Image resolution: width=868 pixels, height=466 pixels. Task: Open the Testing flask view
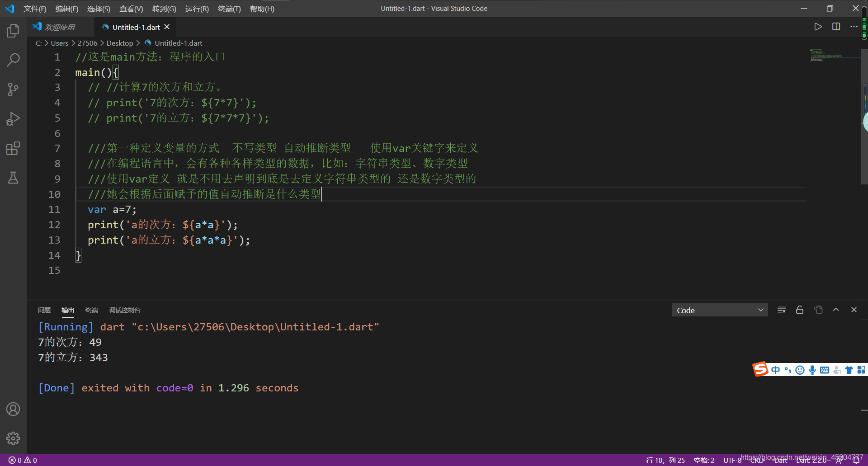point(13,178)
